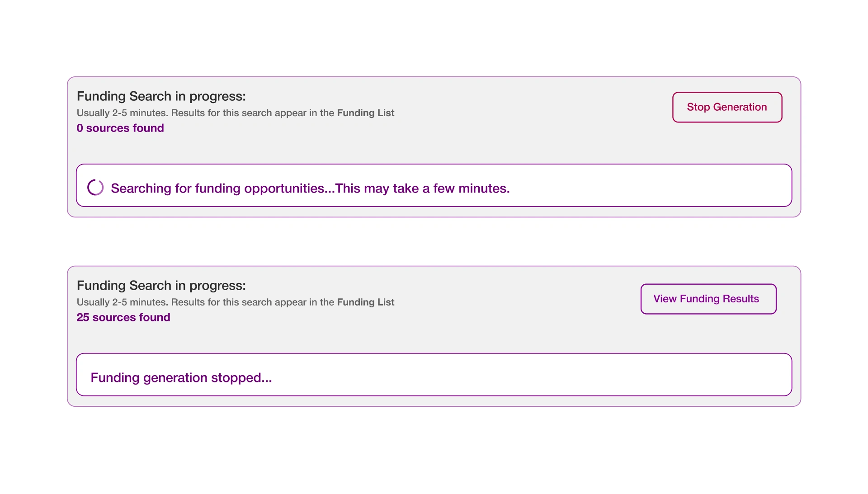Open View Funding Results
868x494 pixels.
point(708,299)
